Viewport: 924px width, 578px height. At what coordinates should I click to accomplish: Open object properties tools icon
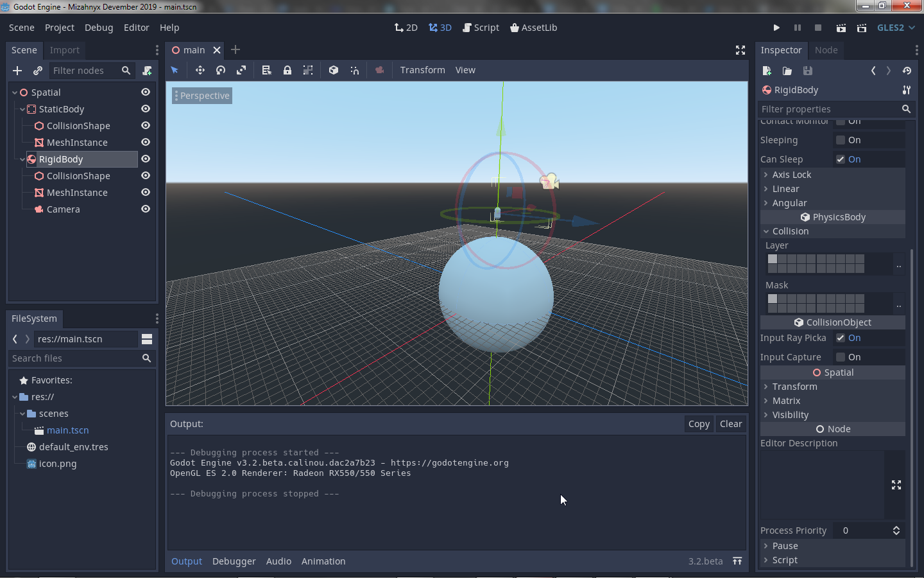coord(907,90)
